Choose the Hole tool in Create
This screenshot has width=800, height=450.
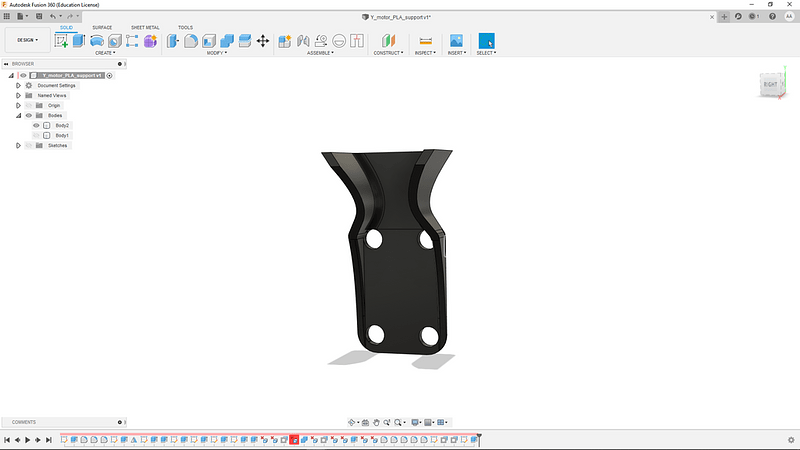click(115, 41)
